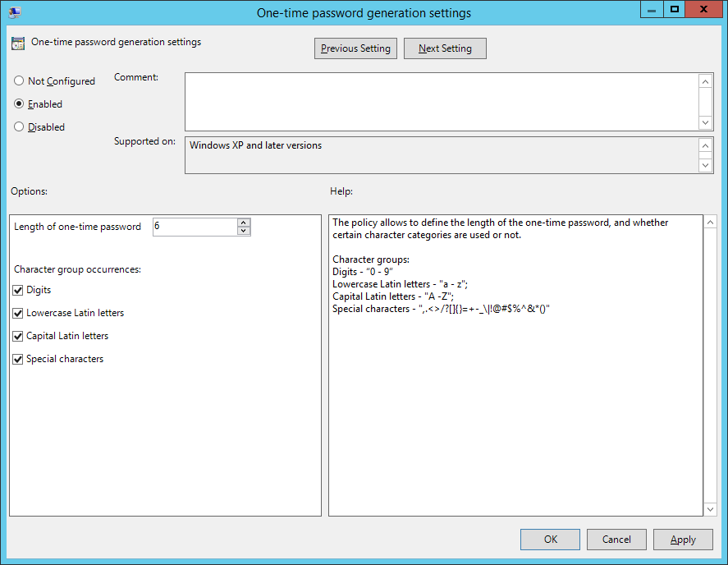This screenshot has height=565, width=728.
Task: Go to the Next Setting
Action: tap(445, 48)
